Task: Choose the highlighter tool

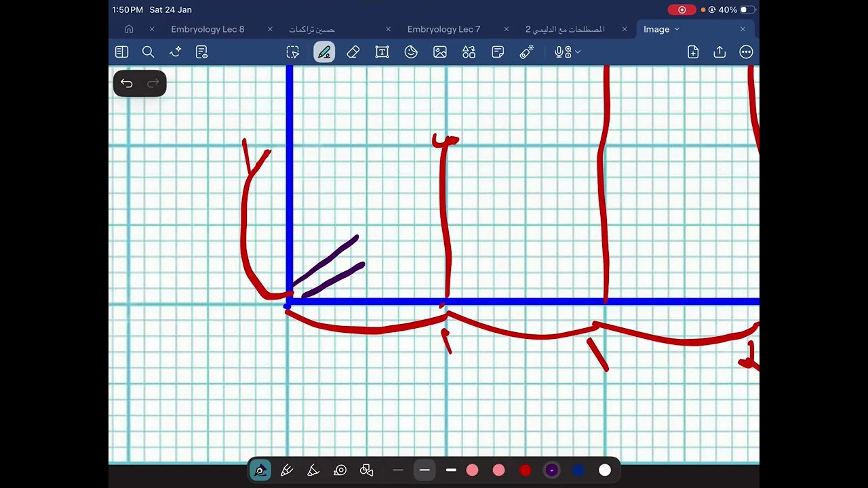Action: coord(313,470)
